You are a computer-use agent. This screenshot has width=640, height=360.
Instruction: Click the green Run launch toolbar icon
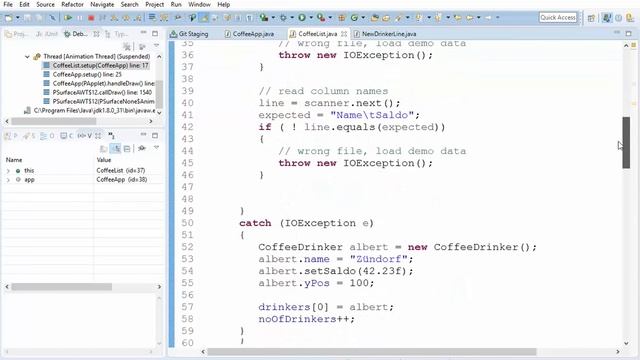click(302, 18)
